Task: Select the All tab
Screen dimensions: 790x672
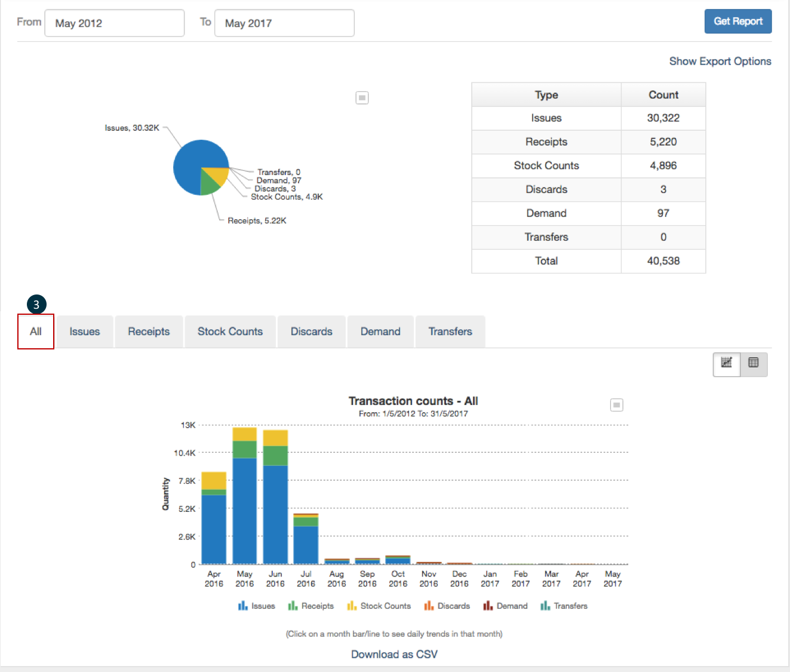Action: [36, 332]
